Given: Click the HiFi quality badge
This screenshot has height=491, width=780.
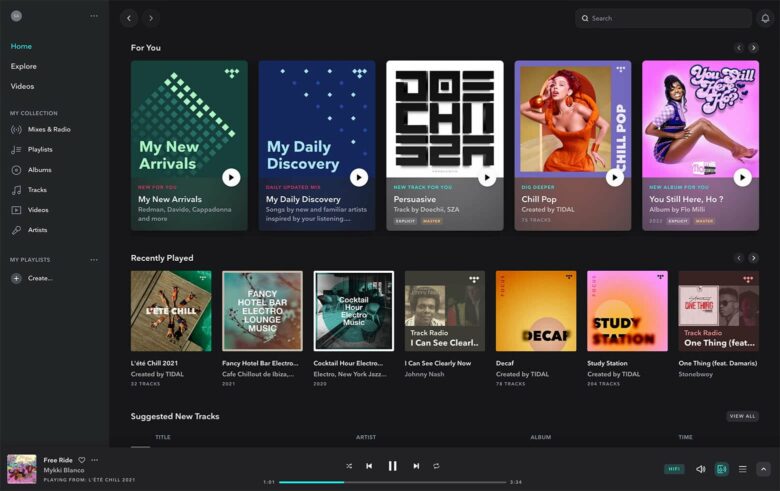Looking at the screenshot, I should (674, 469).
